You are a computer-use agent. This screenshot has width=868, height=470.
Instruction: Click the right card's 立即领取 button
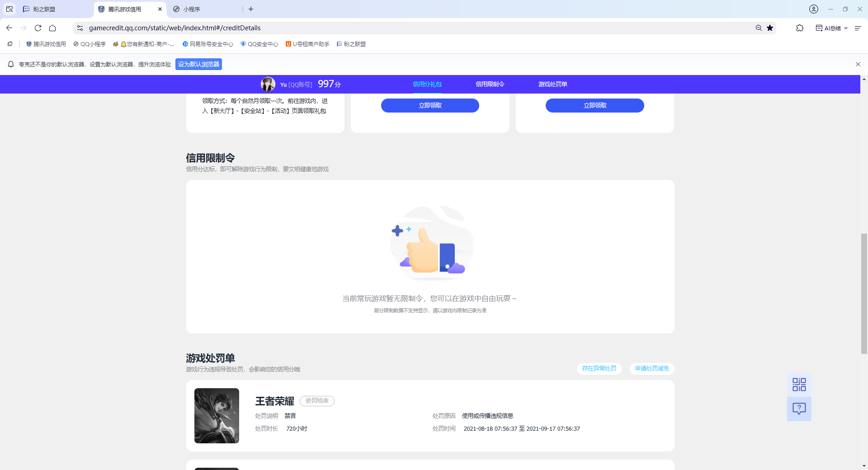(x=595, y=105)
